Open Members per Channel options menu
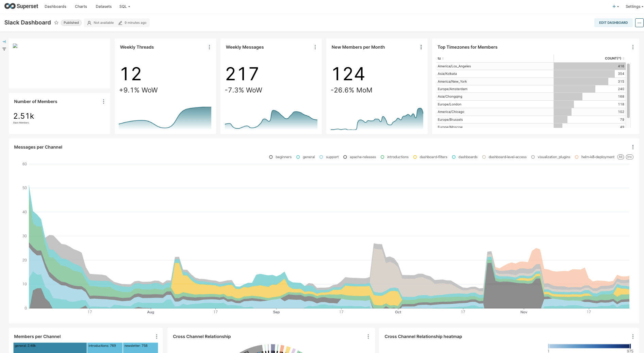The width and height of the screenshot is (644, 353). 156,337
